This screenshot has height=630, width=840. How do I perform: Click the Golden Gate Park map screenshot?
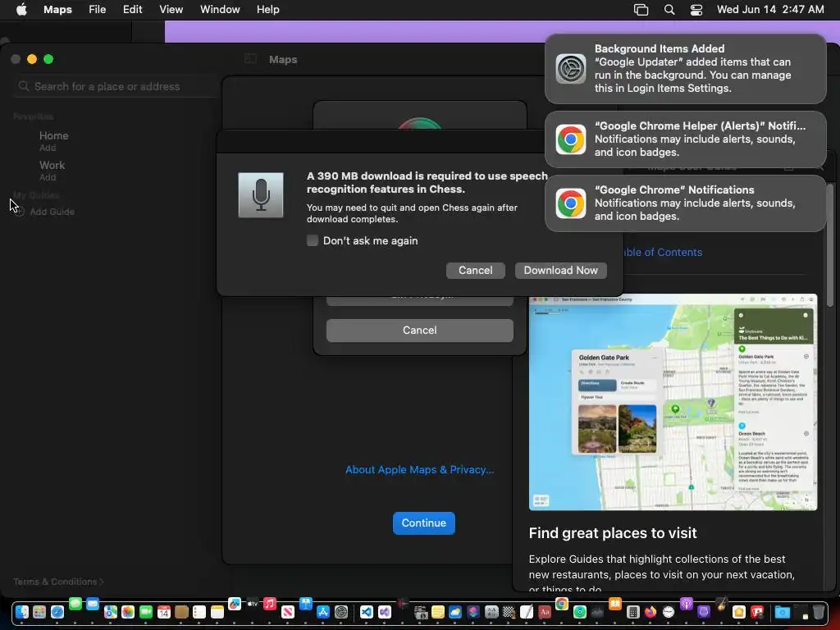tap(673, 402)
